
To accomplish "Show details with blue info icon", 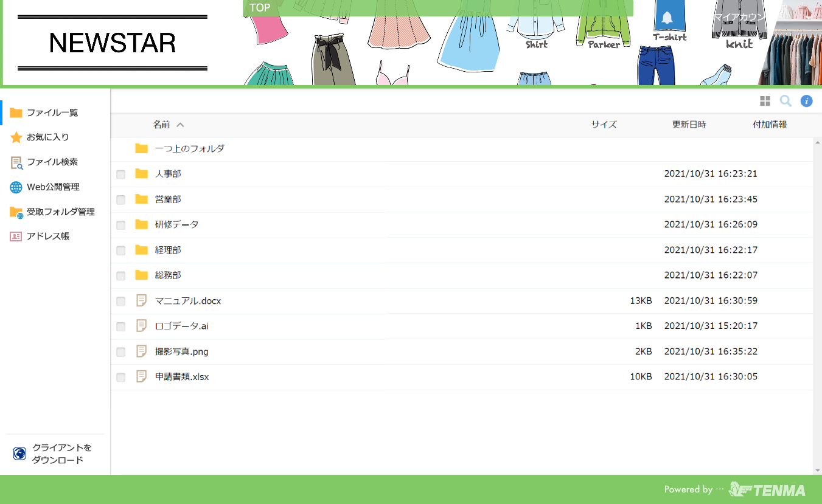I will point(806,101).
